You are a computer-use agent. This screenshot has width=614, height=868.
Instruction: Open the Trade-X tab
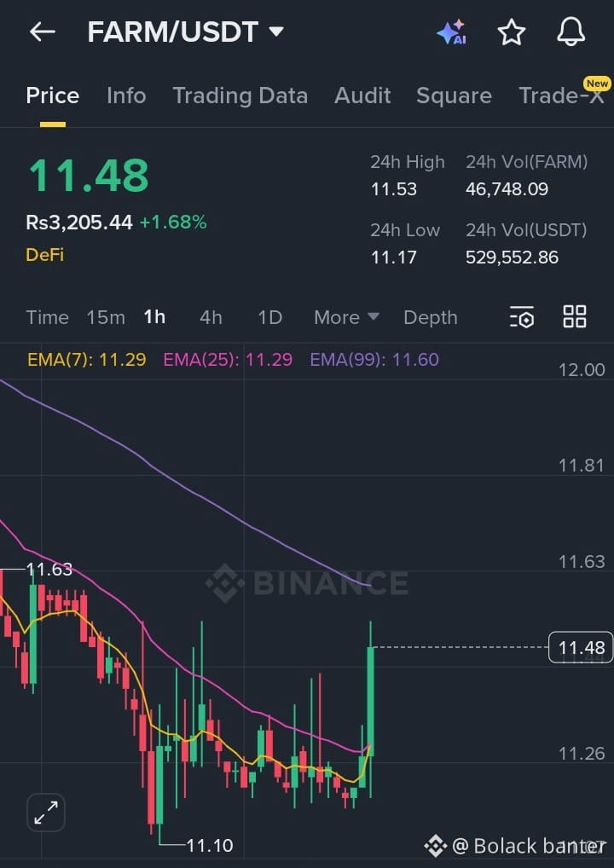coord(561,95)
